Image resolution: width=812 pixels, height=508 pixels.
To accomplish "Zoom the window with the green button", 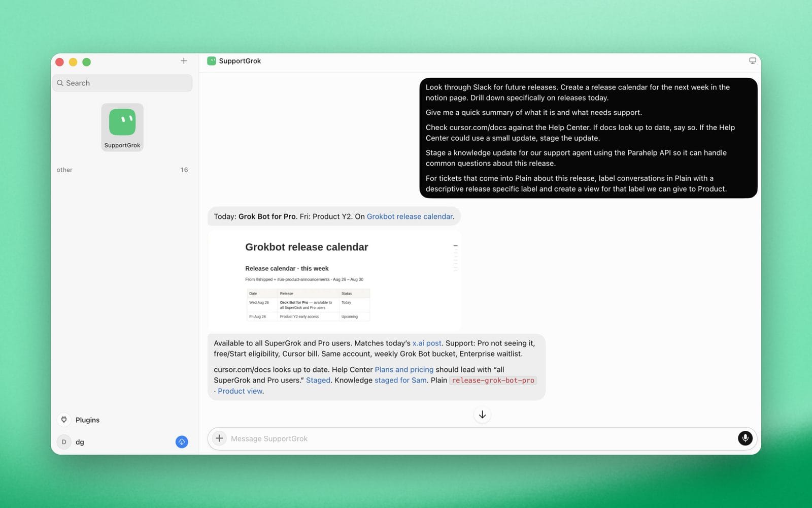I will pyautogui.click(x=87, y=62).
